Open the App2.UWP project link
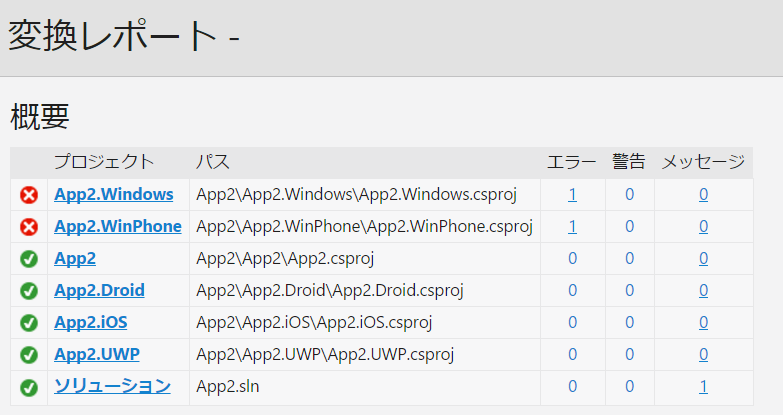Viewport: 783px width, 415px height. pyautogui.click(x=97, y=354)
